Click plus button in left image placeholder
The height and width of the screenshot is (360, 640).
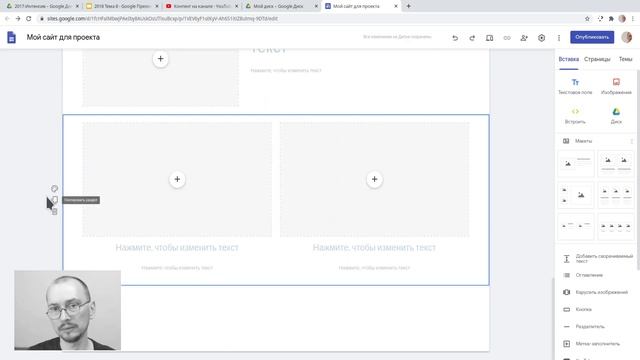177,179
